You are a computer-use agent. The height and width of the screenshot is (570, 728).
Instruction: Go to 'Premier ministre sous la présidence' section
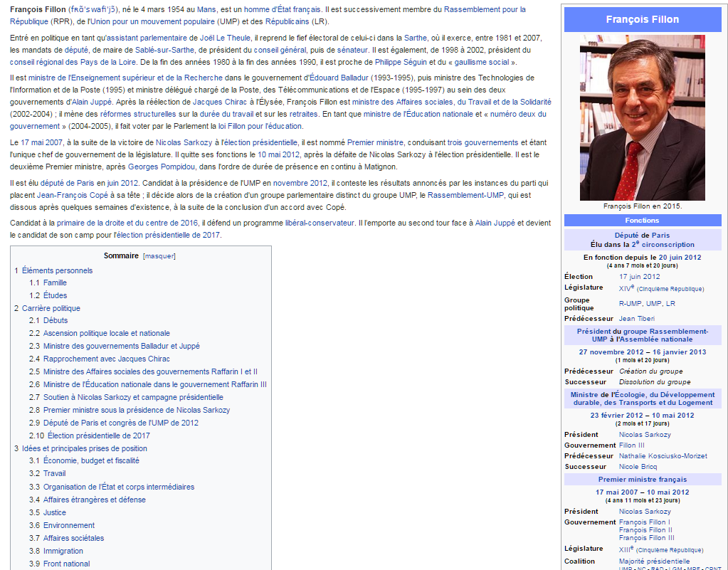[x=137, y=410]
